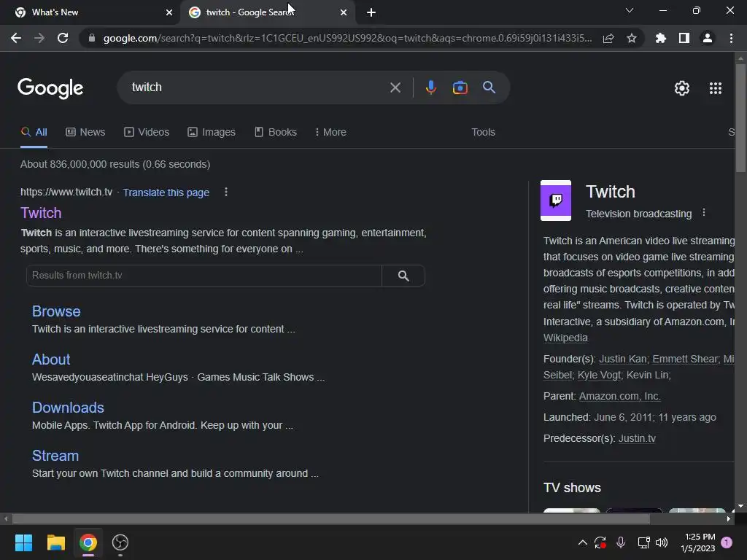
Task: Open knowledge panel three-dot options
Action: tap(704, 213)
